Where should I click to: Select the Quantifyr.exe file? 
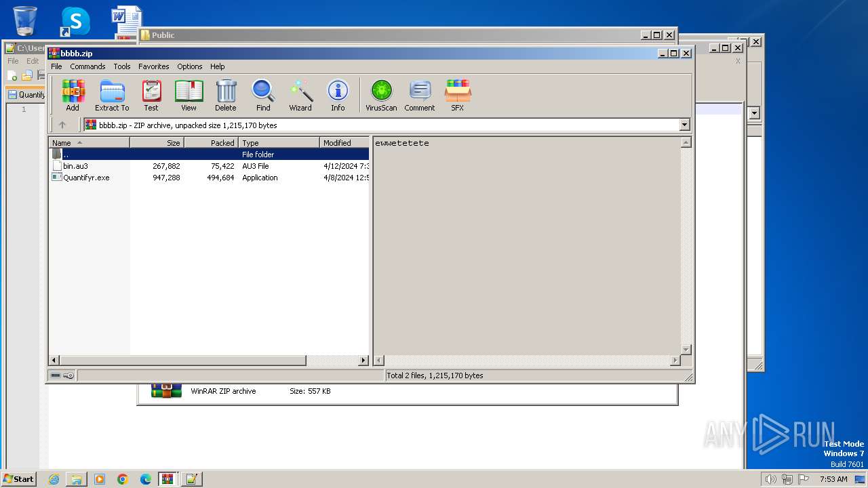coord(86,178)
